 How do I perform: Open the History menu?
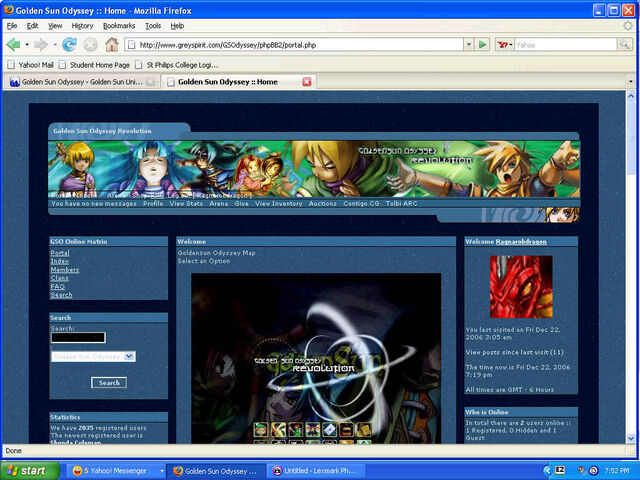[82, 26]
